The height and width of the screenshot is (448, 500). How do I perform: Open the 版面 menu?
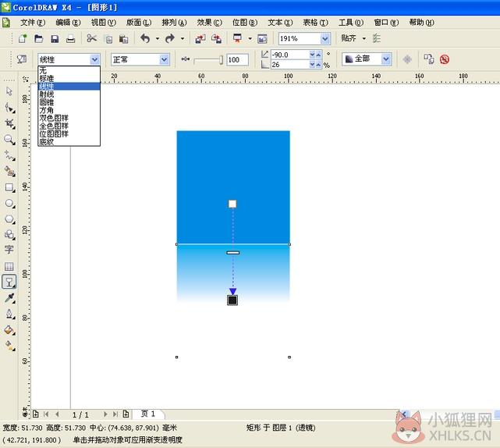pos(139,23)
